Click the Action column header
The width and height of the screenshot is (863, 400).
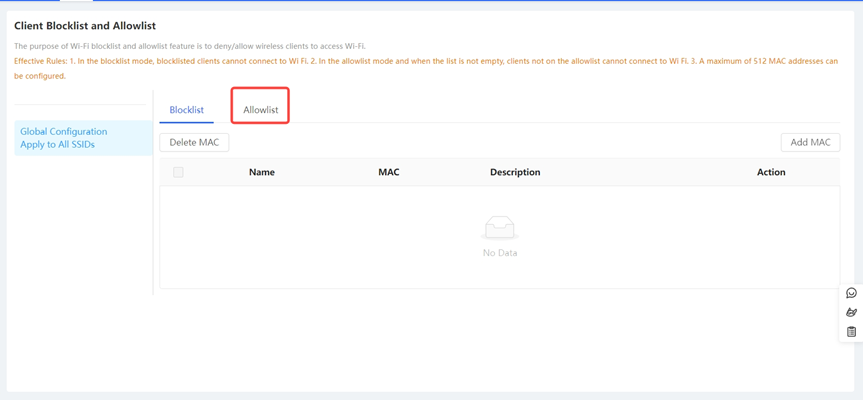point(771,172)
